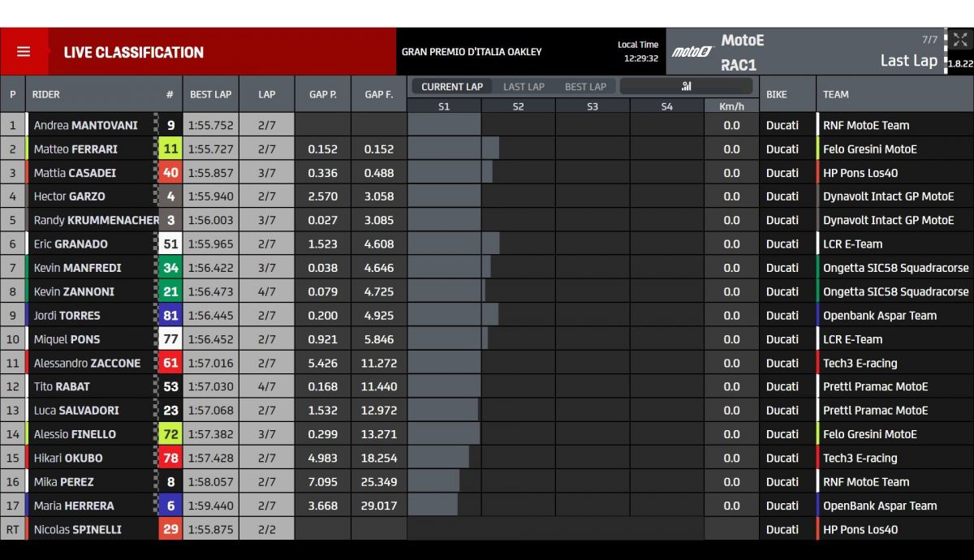
Task: Select rider Mika PEREZ
Action: (63, 481)
